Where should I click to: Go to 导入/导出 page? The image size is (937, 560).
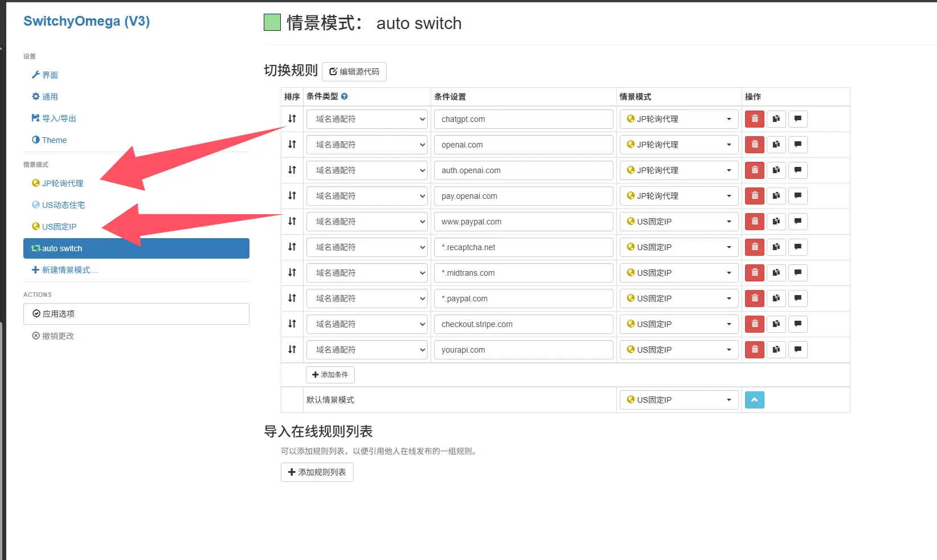54,118
